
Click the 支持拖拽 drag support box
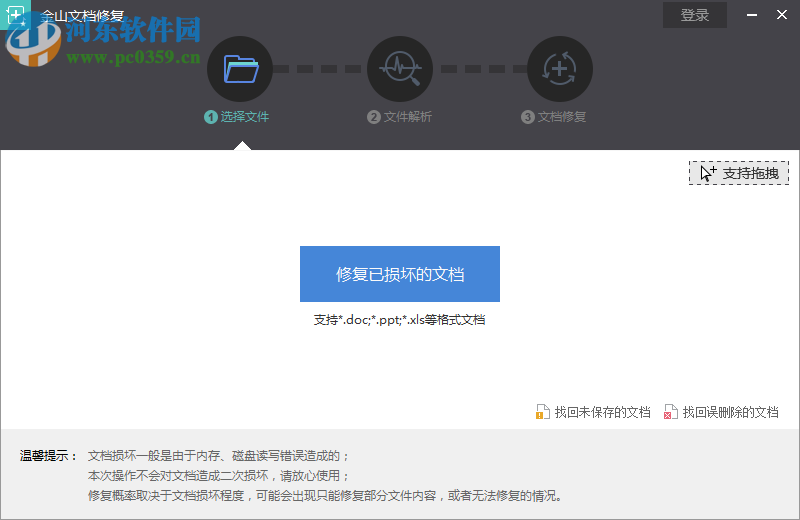tap(739, 173)
